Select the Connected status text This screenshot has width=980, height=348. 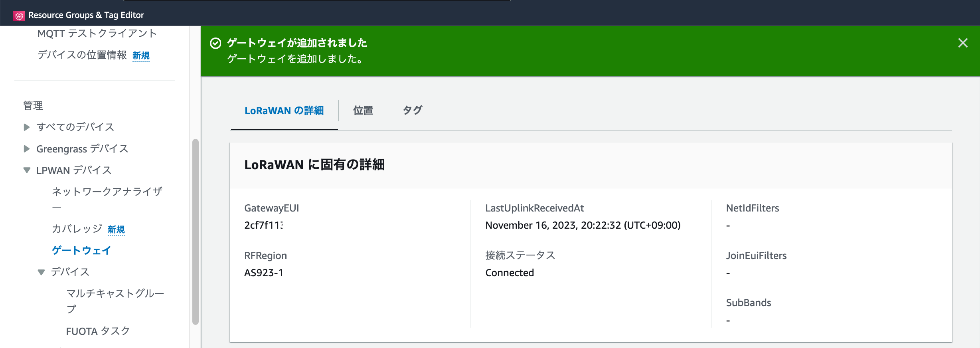510,273
